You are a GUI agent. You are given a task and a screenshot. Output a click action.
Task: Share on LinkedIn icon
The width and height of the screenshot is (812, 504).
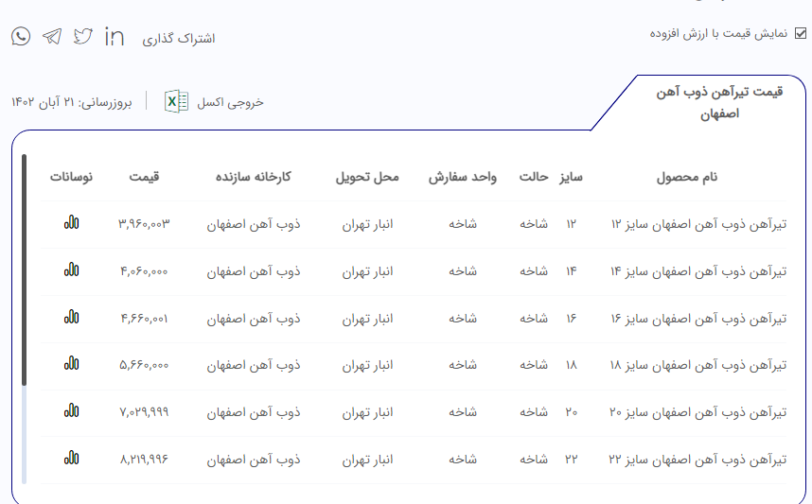click(115, 37)
